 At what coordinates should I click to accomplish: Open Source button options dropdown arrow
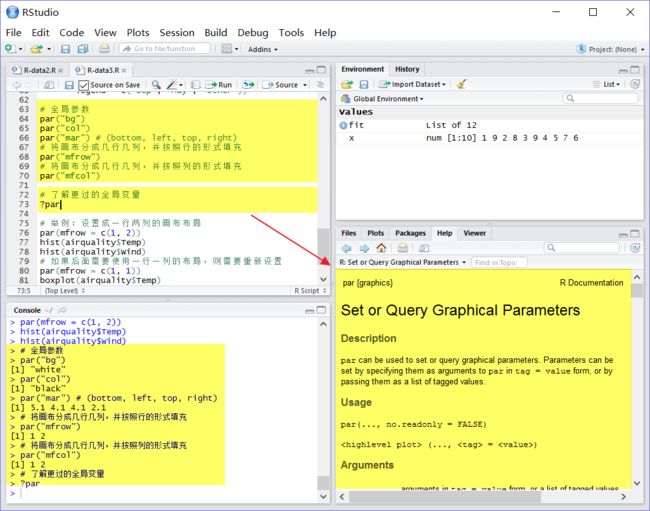point(305,85)
